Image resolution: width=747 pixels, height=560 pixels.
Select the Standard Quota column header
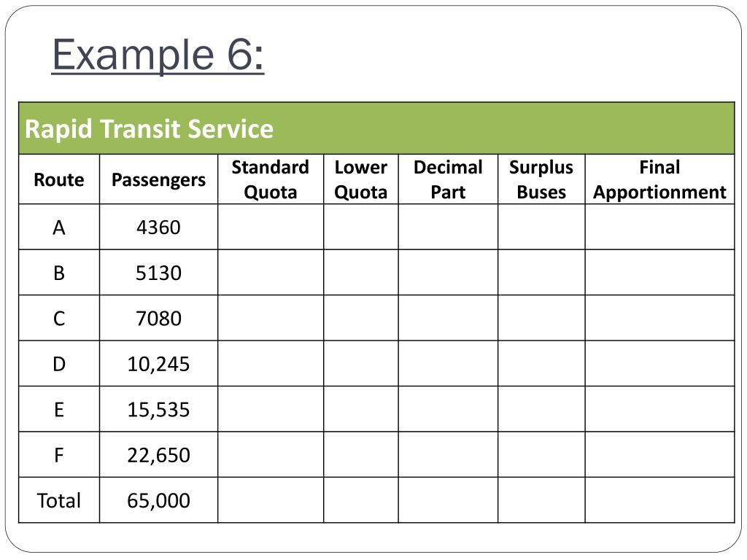(271, 179)
